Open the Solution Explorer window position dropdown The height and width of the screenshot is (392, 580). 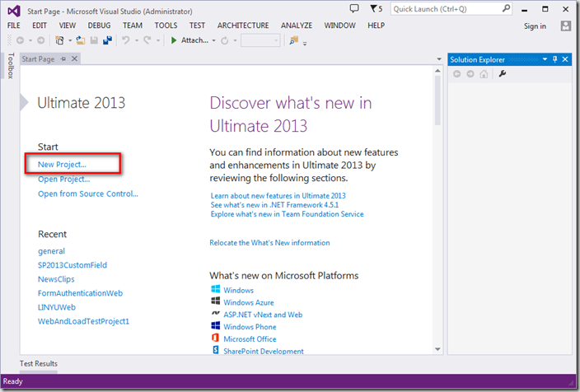545,59
